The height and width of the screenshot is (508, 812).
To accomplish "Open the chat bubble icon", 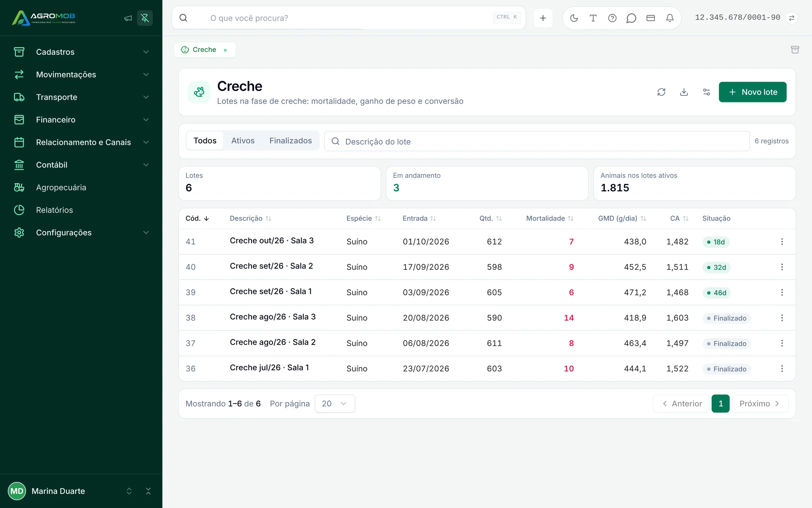I will tap(631, 18).
